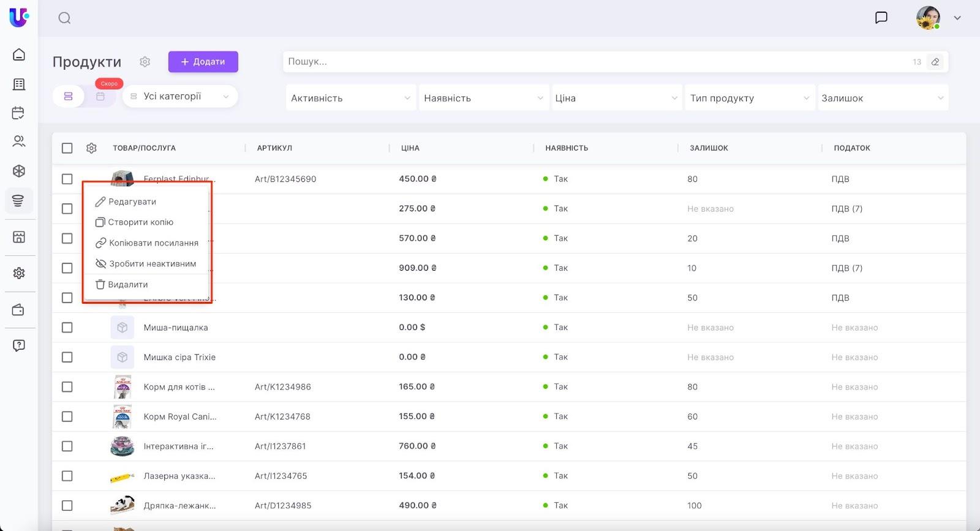The image size is (980, 531).
Task: Check the box for Миша-пищалка row
Action: click(67, 328)
